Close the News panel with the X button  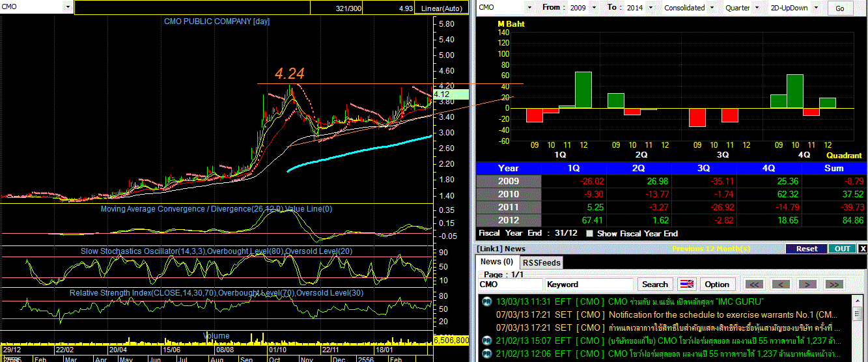click(863, 249)
